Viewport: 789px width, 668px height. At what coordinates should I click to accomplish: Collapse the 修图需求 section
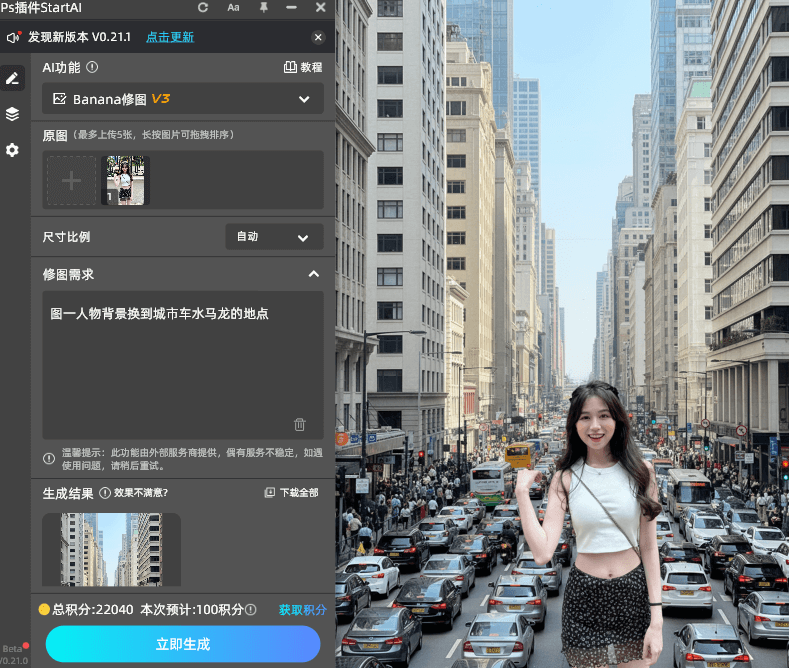(313, 274)
